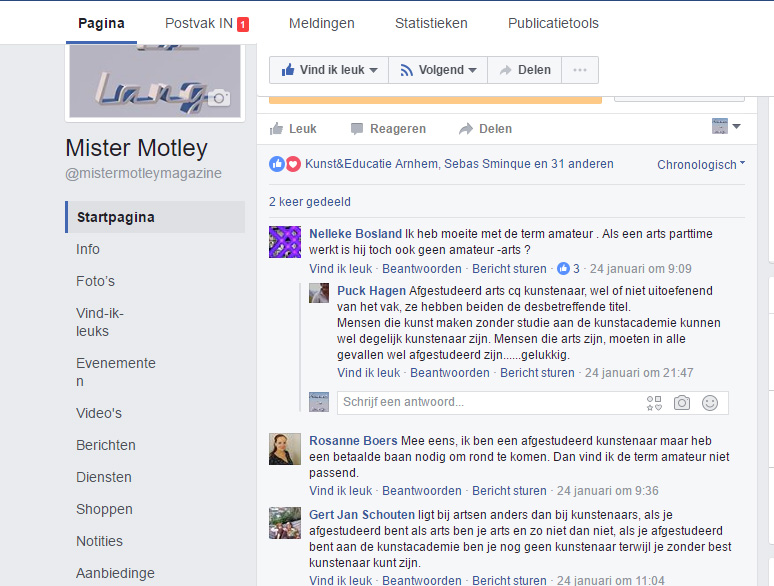Image resolution: width=774 pixels, height=586 pixels.
Task: Open the sticker picker in reply box
Action: tap(654, 403)
